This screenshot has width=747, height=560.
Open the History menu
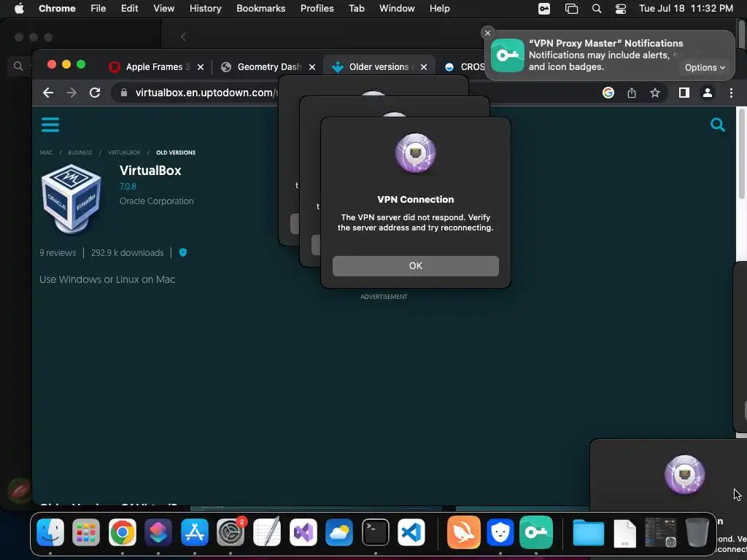click(x=205, y=9)
